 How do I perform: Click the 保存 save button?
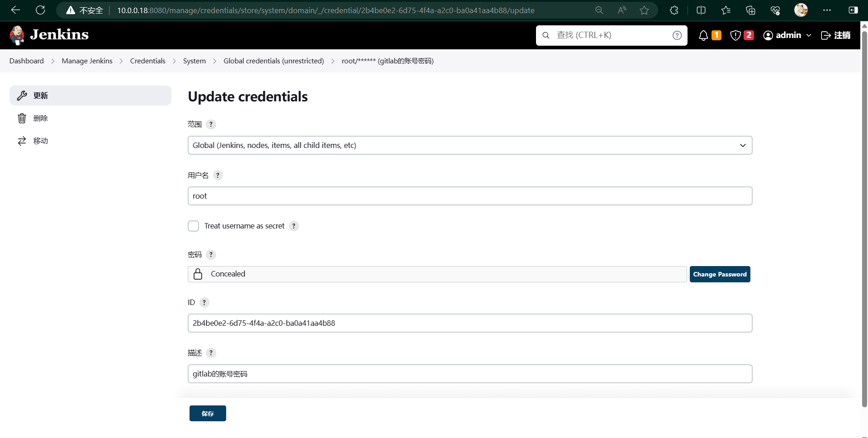pos(208,414)
